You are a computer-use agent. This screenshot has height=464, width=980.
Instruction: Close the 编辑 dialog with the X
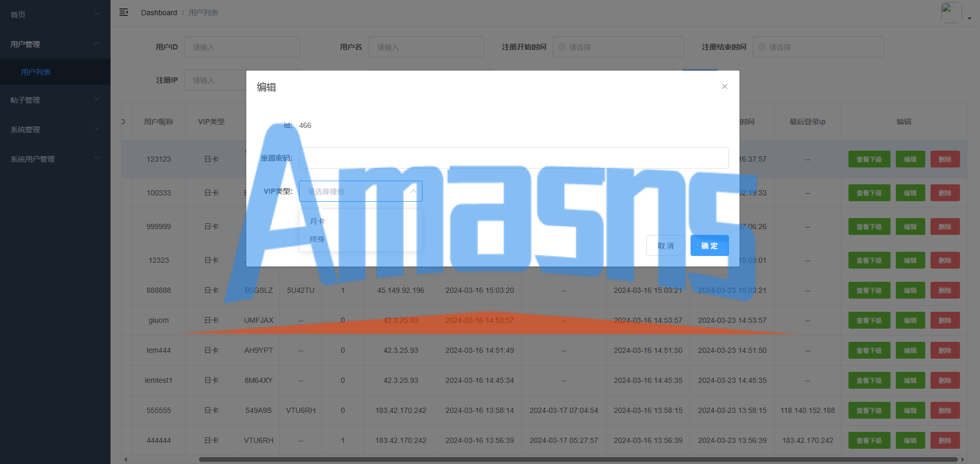[x=725, y=86]
